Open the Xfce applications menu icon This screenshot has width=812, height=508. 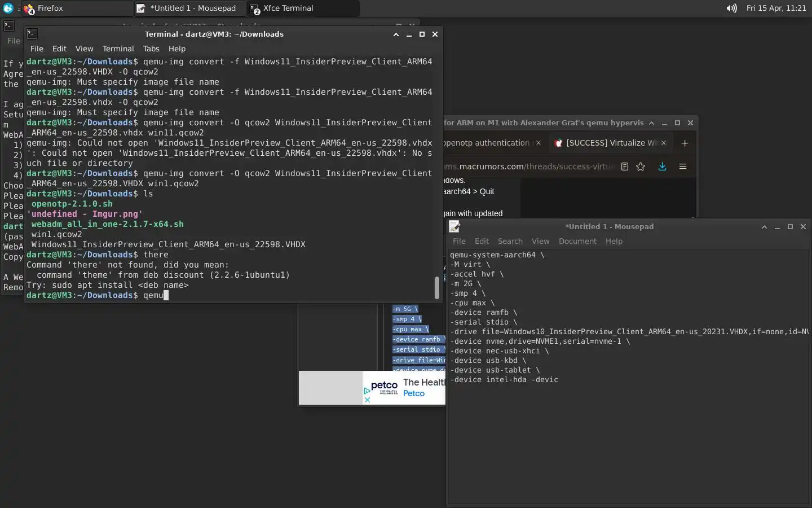coord(8,8)
